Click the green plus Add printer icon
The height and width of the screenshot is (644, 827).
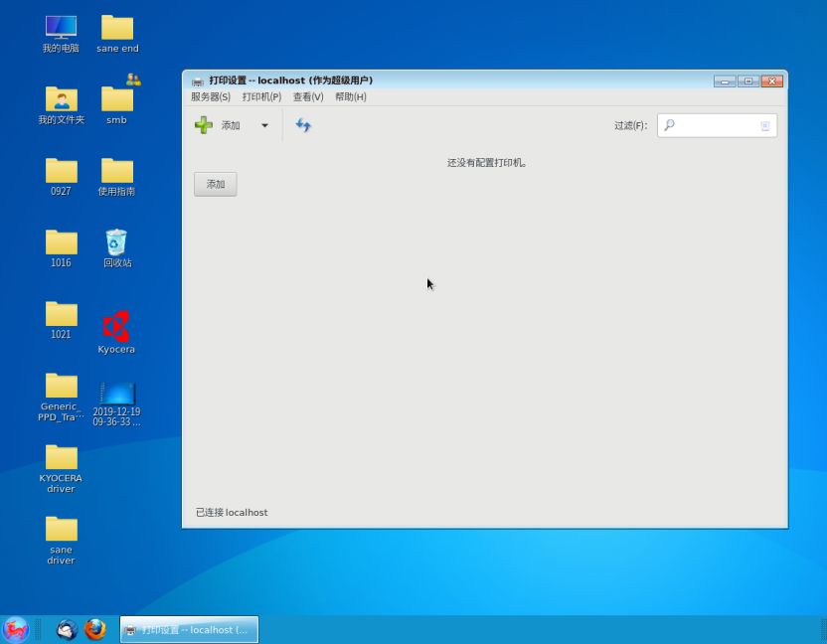pos(204,125)
